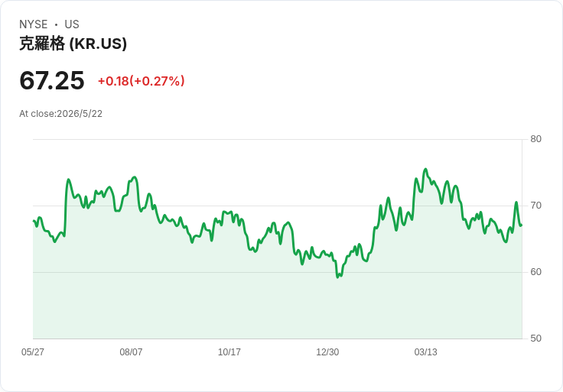Click the last data point at the chart's right end
The height and width of the screenshot is (392, 563).
click(x=522, y=225)
